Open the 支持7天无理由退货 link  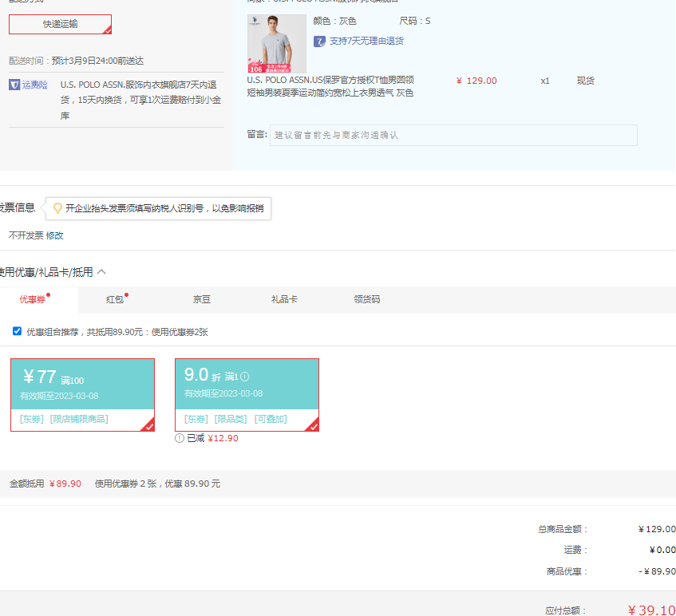pyautogui.click(x=366, y=41)
